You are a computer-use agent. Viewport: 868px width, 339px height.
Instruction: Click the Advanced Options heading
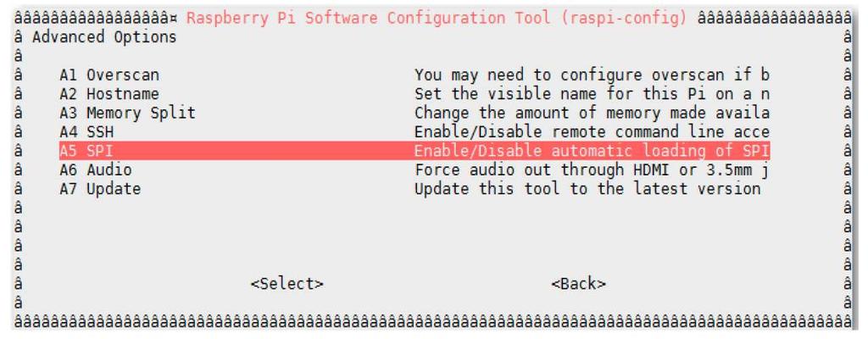(x=104, y=37)
